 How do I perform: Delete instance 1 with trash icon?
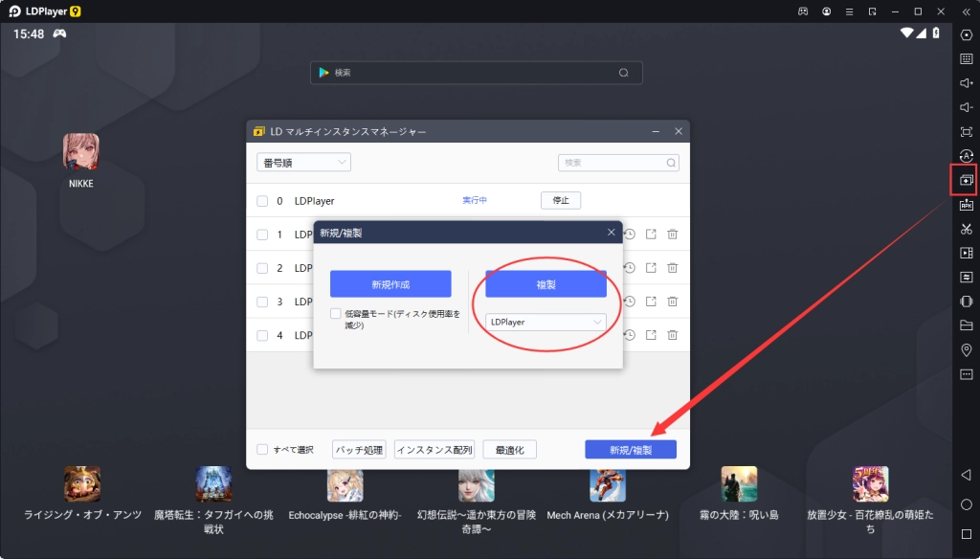click(673, 234)
